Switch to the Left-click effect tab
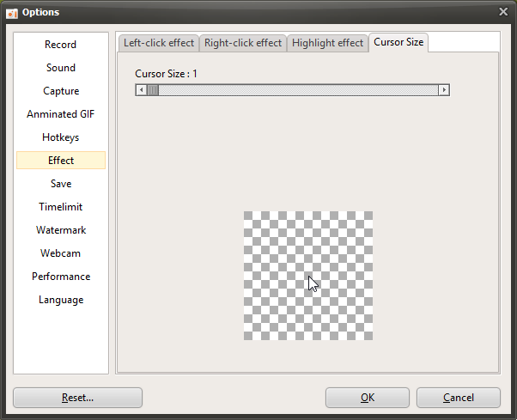The image size is (517, 420). [159, 43]
